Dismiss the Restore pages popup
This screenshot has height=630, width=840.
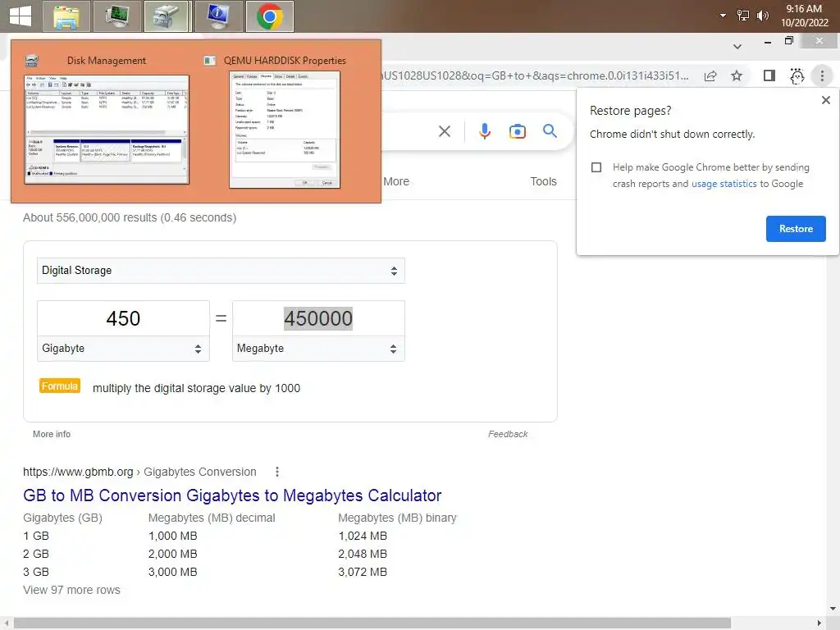[825, 100]
